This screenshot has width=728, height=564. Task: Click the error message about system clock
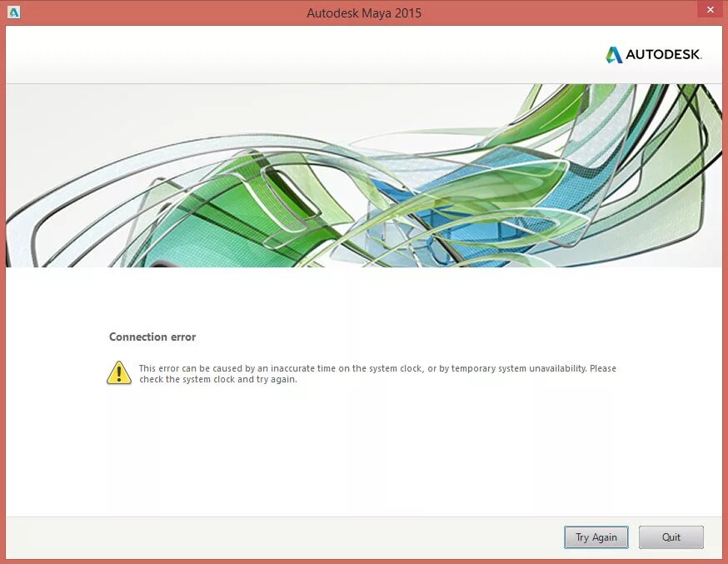377,374
